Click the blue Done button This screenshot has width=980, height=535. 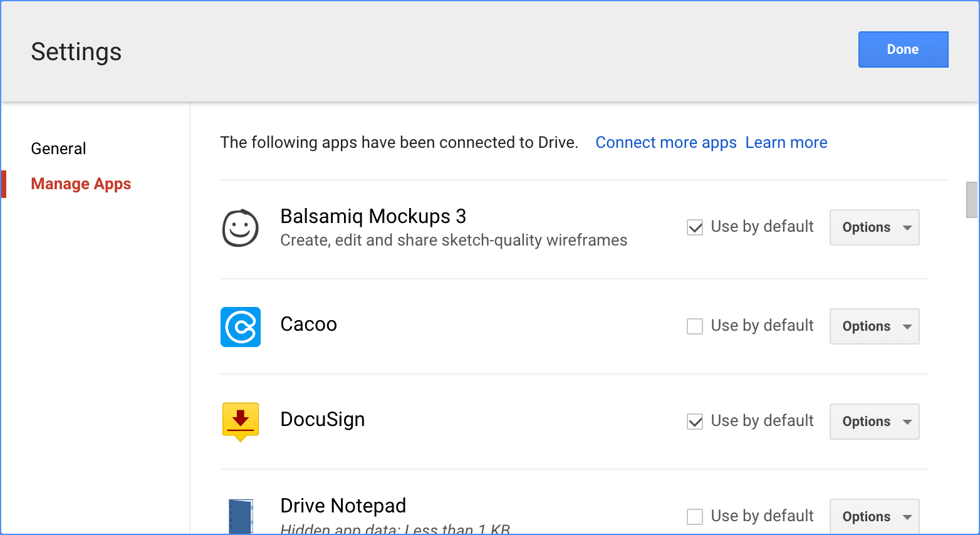903,49
